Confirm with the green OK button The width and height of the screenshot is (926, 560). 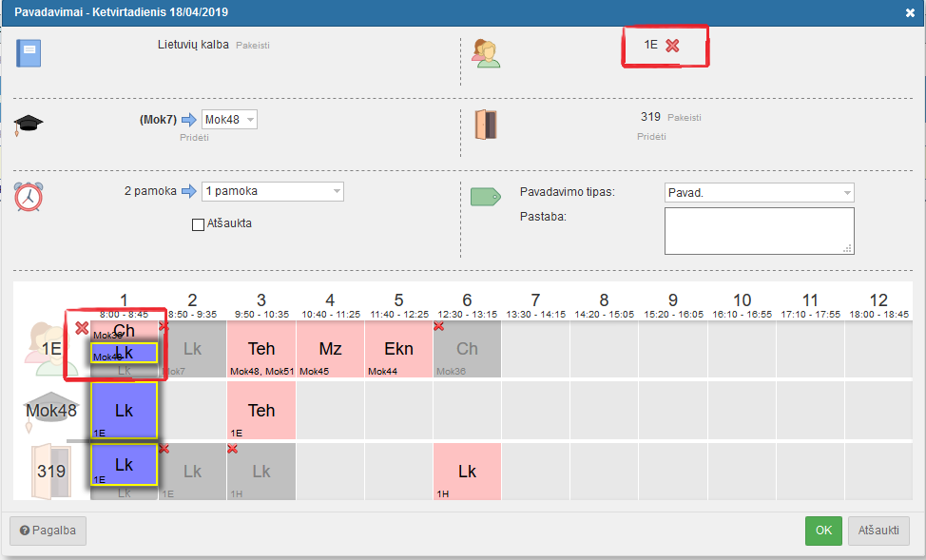[x=823, y=531]
